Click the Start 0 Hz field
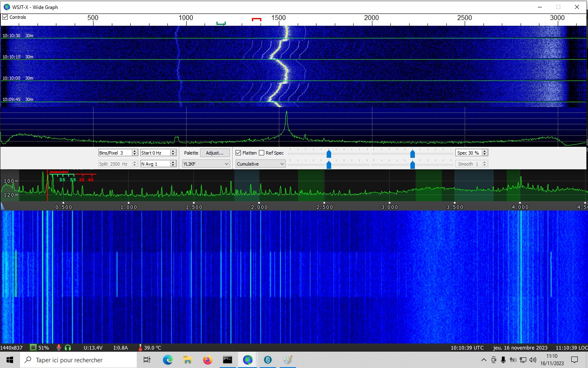 (x=155, y=153)
